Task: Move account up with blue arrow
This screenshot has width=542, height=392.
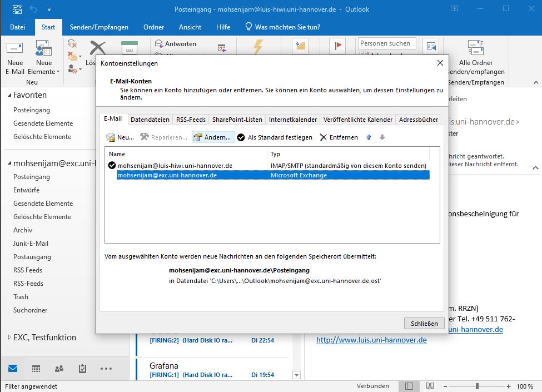Action: pos(369,137)
